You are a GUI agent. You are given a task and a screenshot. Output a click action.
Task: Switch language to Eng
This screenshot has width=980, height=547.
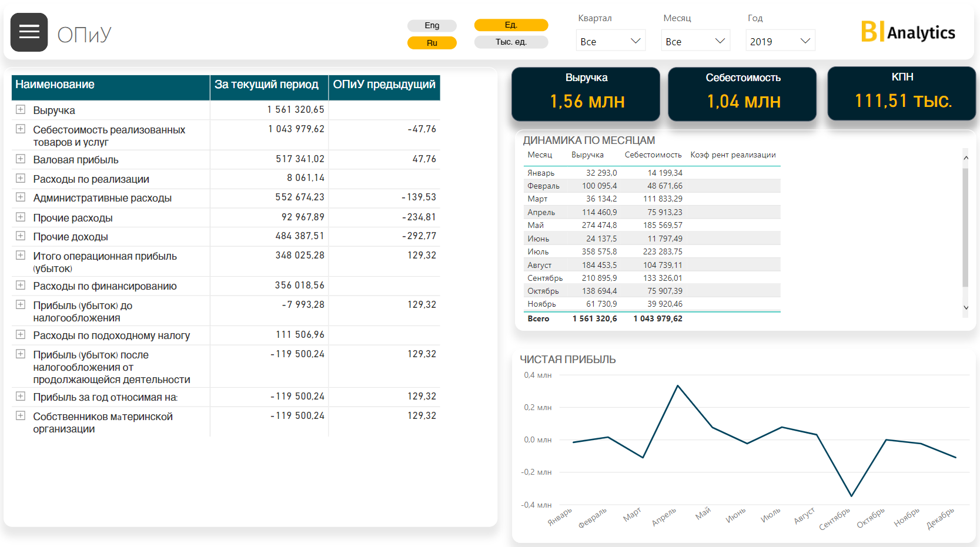pos(432,25)
